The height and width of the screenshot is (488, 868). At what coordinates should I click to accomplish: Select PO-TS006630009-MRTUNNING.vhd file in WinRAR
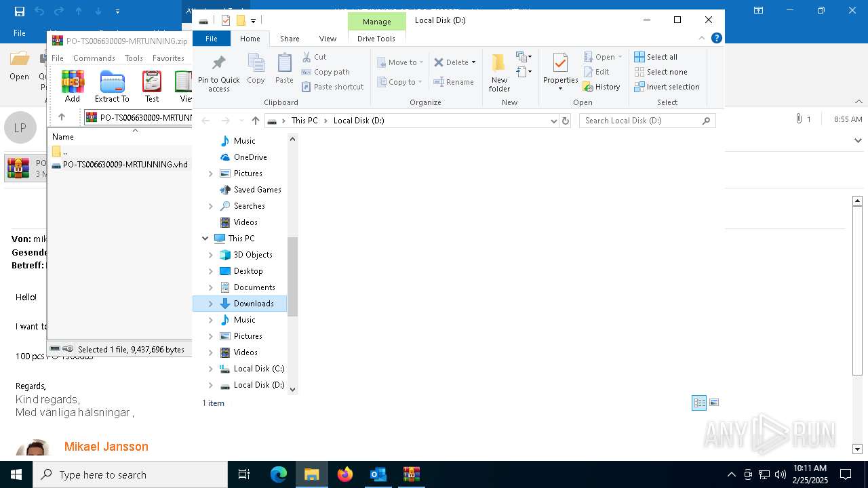(x=120, y=165)
